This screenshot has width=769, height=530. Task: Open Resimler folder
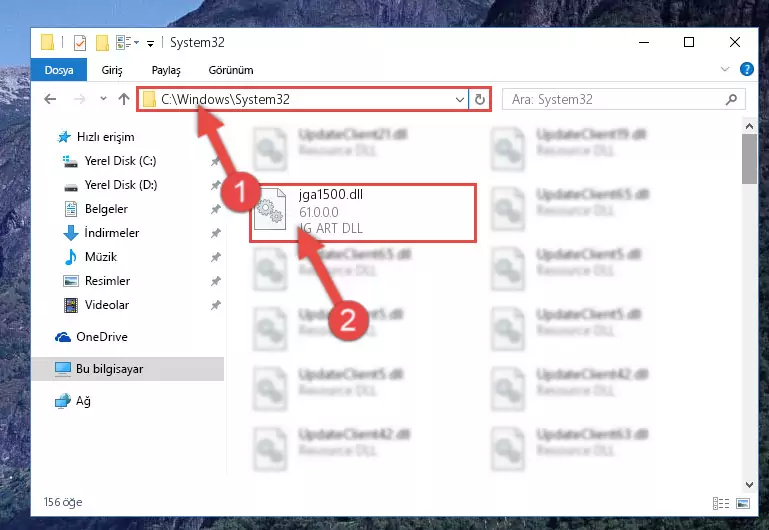(x=107, y=281)
